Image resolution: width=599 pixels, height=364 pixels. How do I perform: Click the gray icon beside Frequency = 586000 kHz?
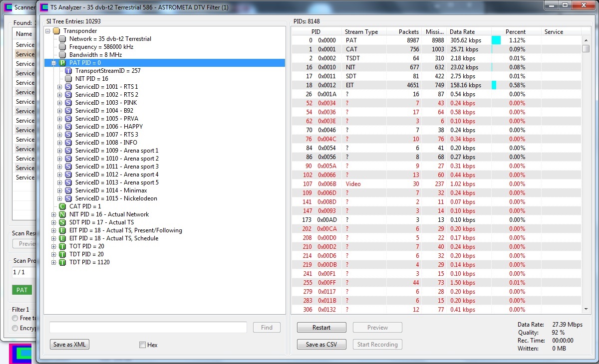tap(62, 47)
